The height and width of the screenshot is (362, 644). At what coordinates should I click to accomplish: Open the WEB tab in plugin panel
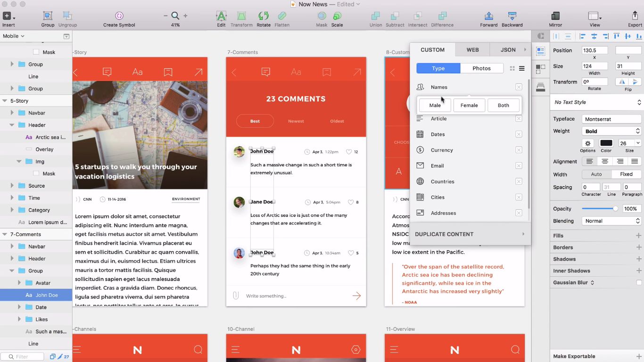click(x=472, y=50)
